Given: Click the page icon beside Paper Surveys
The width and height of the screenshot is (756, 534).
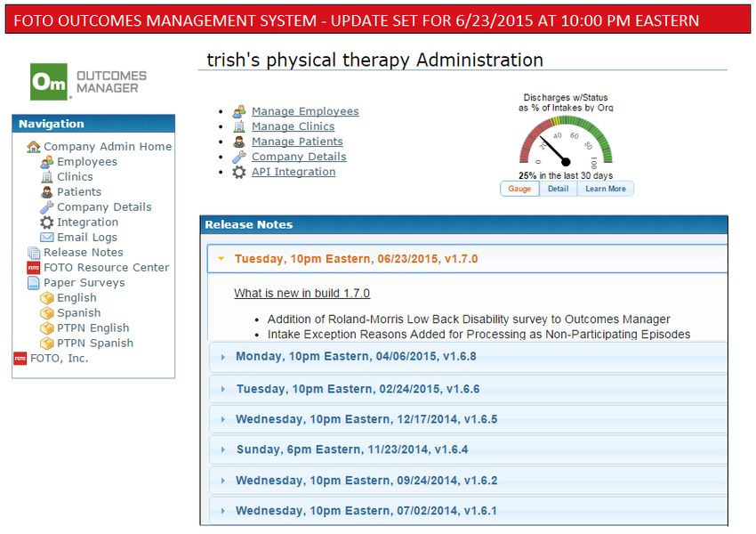Looking at the screenshot, I should coord(33,283).
